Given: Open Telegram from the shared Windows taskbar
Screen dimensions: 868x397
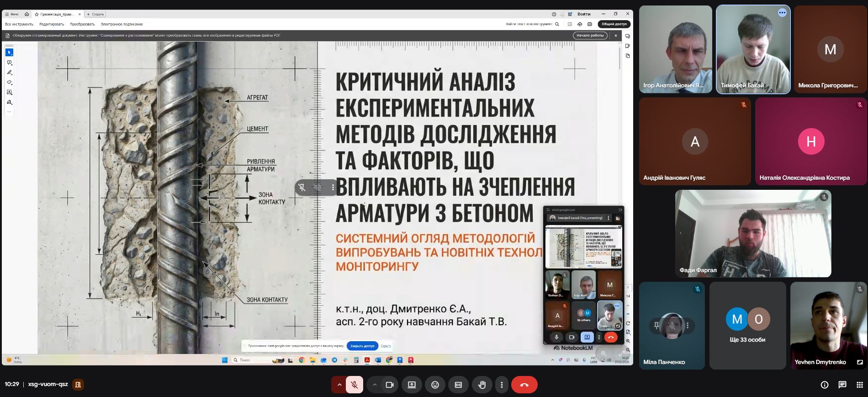Looking at the screenshot, I should point(334,360).
